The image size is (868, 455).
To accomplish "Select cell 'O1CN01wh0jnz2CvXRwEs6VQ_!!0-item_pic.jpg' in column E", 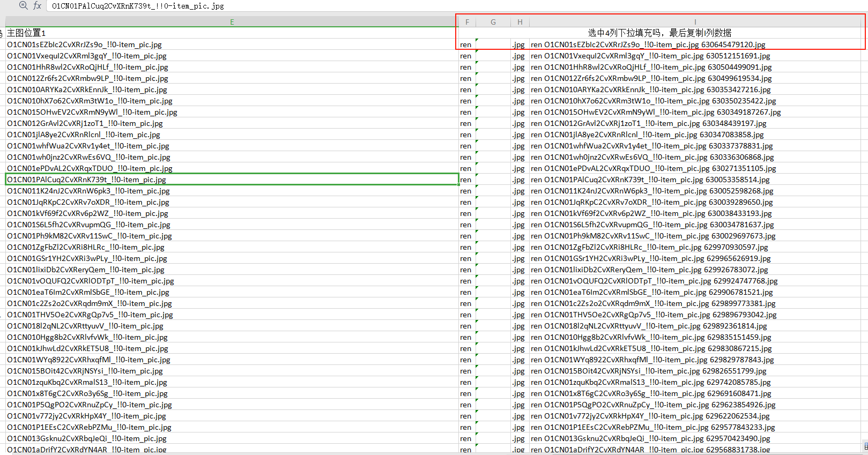I will point(232,157).
